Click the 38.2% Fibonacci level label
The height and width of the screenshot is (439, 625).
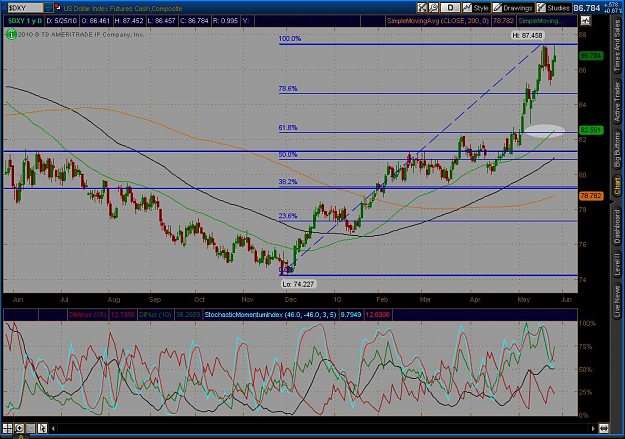[288, 181]
